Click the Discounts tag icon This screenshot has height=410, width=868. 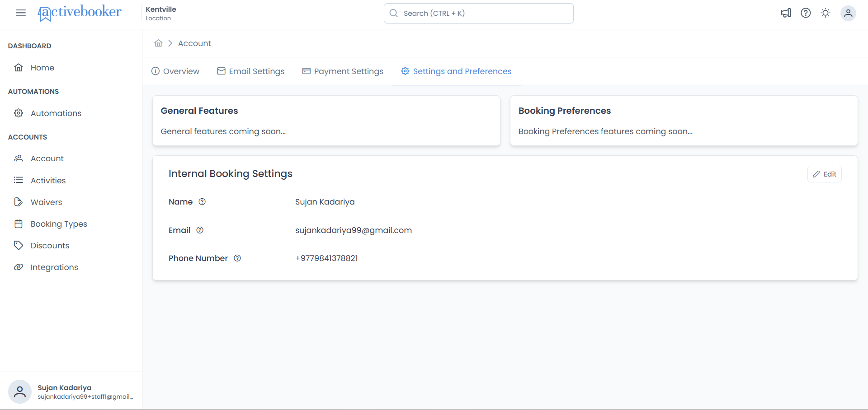point(19,245)
